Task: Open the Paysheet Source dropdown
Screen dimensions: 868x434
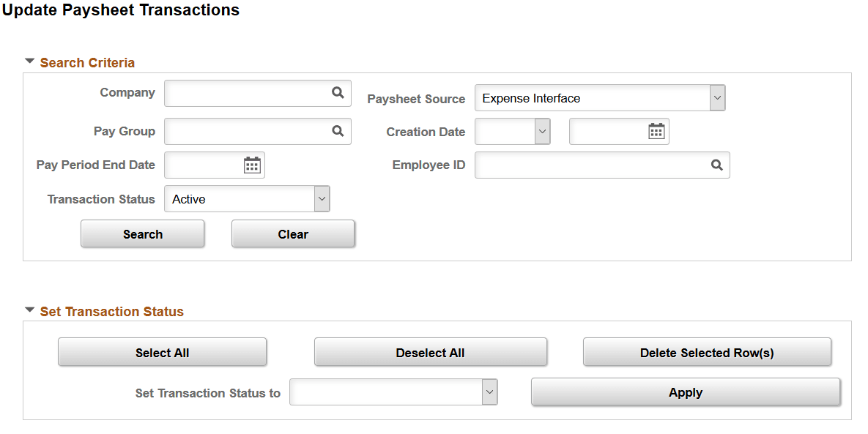Action: [717, 97]
